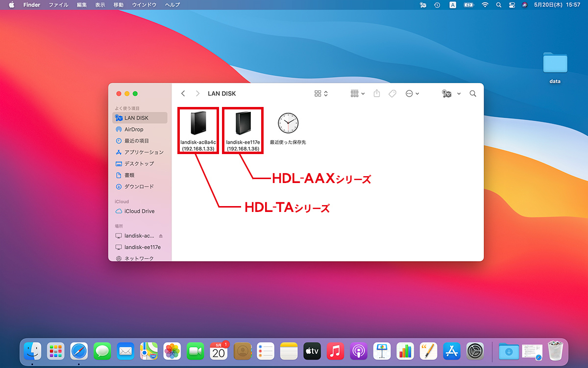Open the Apple menu

(11, 4)
